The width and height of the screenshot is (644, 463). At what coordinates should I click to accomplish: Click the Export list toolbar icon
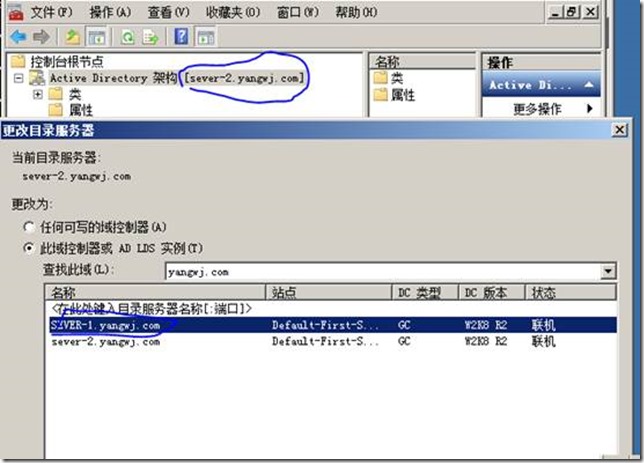[150, 37]
